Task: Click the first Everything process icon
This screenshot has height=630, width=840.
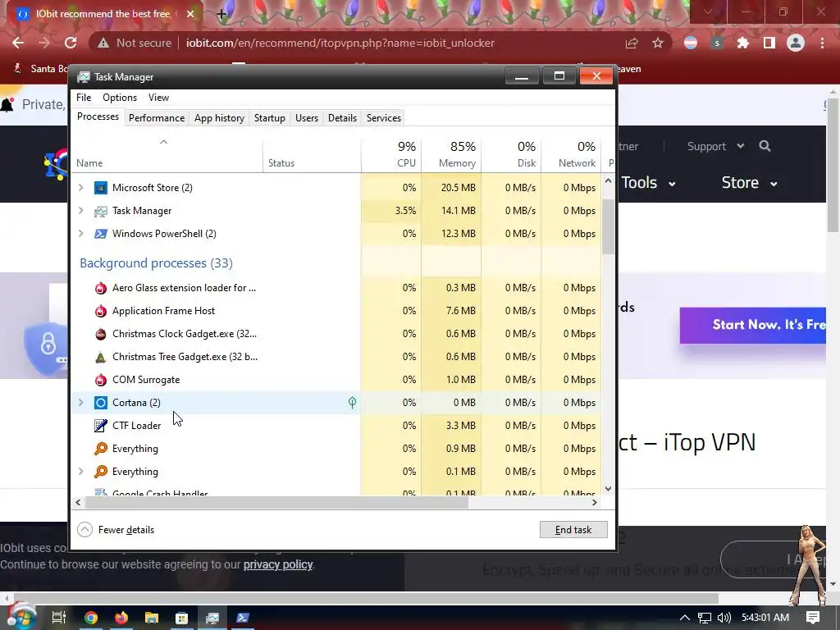Action: (101, 449)
